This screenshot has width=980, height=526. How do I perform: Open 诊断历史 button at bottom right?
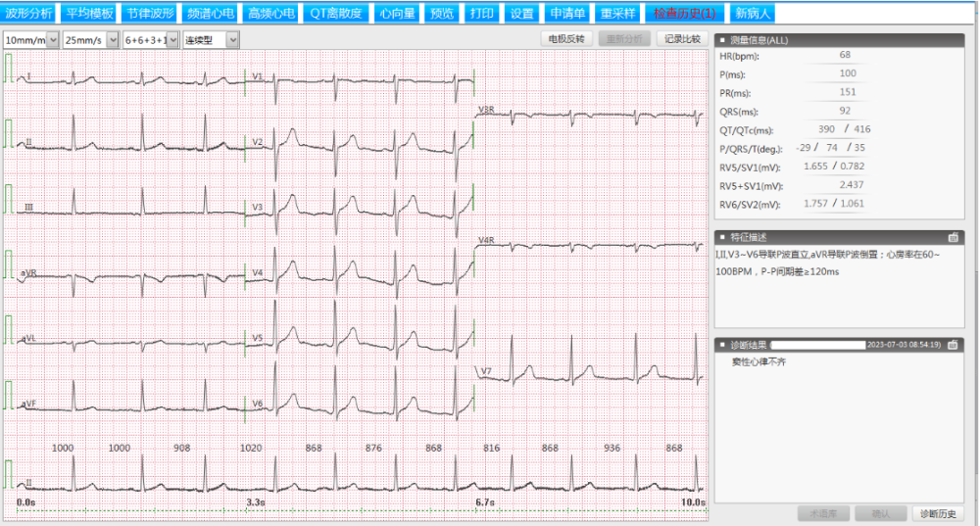click(x=938, y=513)
